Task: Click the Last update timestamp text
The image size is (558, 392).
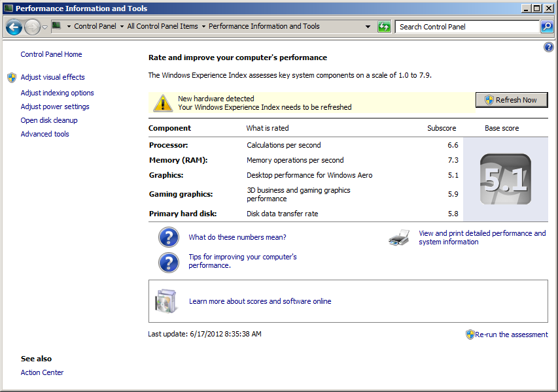Action: [205, 334]
